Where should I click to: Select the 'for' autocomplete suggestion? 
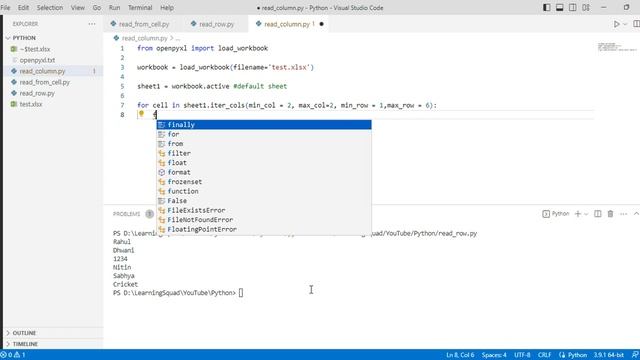[264, 134]
